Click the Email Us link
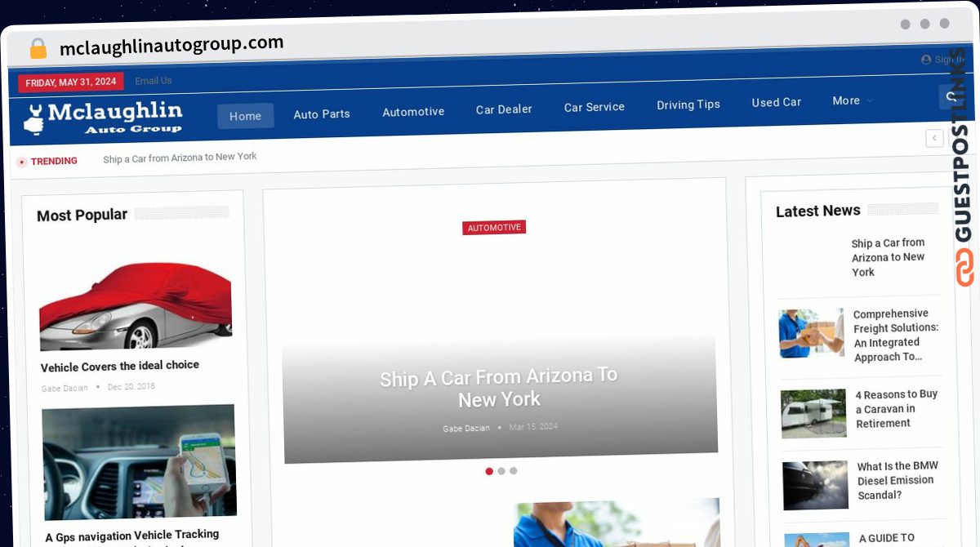 pyautogui.click(x=154, y=81)
